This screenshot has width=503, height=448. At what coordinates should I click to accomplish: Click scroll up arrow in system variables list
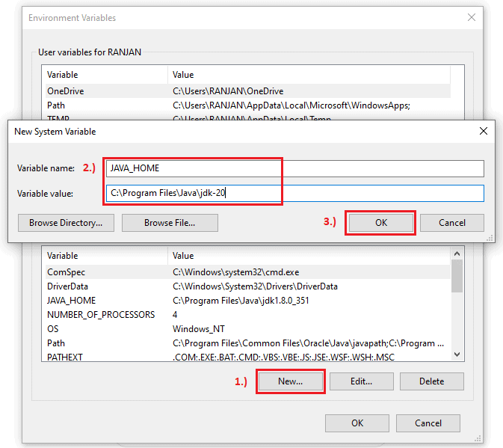tap(457, 254)
